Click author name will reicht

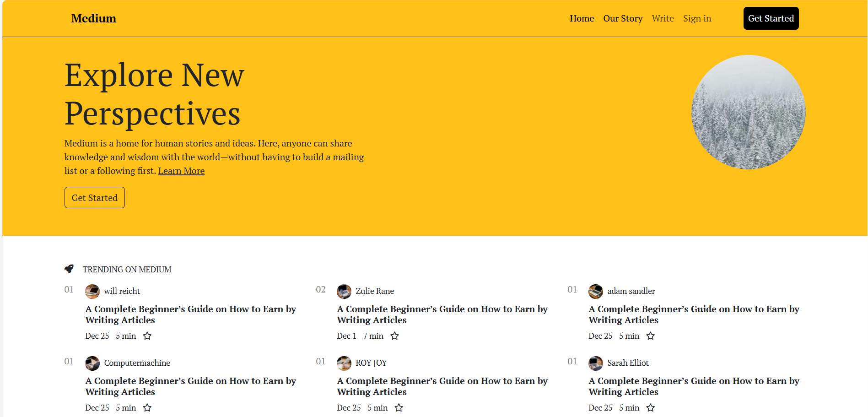122,291
